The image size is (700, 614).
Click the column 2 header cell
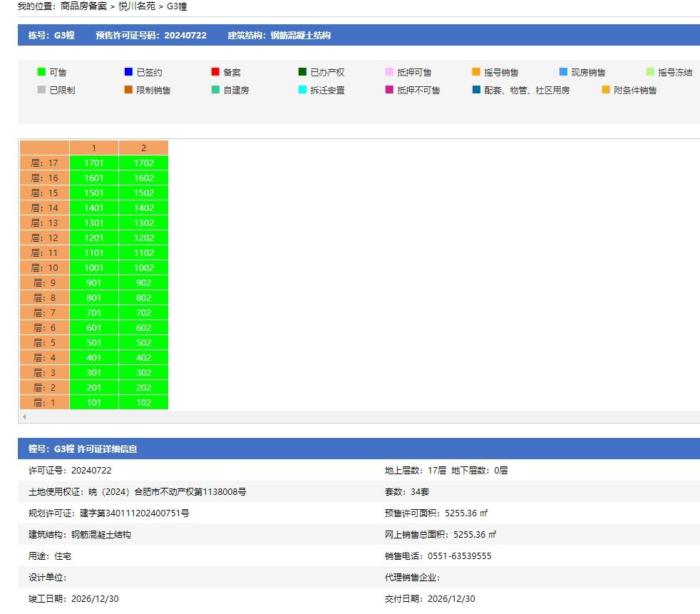(144, 148)
